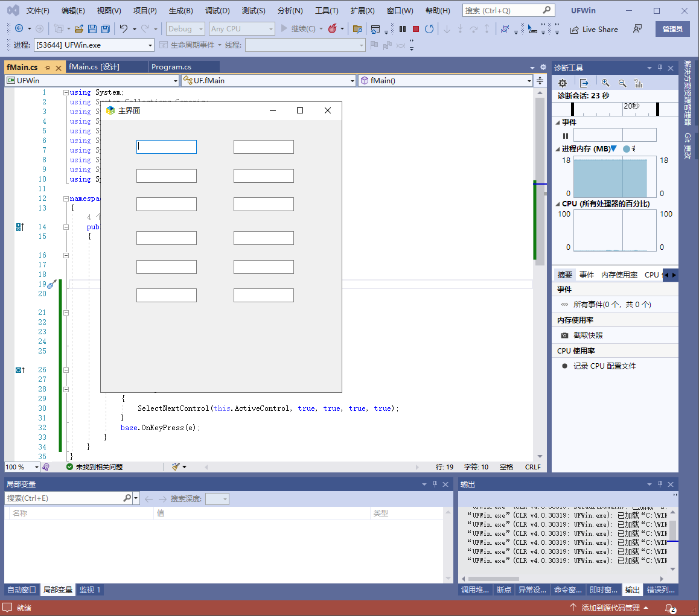Image resolution: width=699 pixels, height=616 pixels.
Task: Open the 扩展(X) menu
Action: point(362,11)
